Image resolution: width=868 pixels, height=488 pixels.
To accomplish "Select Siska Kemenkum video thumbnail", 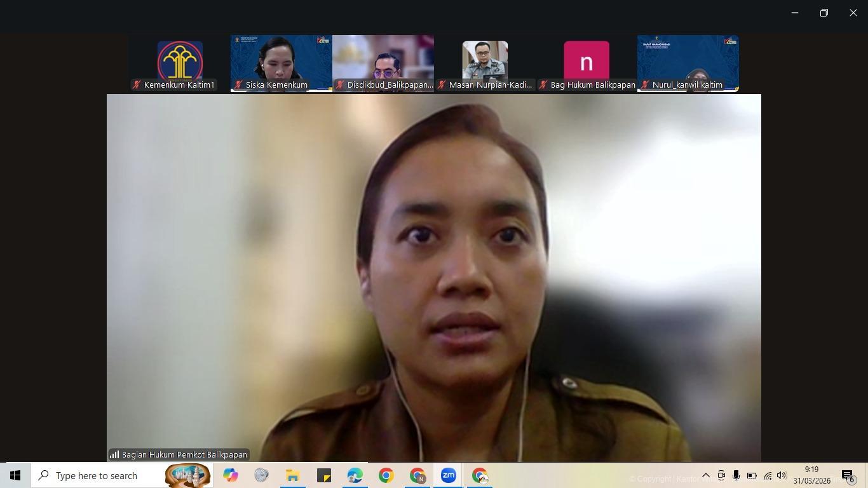I will tap(281, 63).
